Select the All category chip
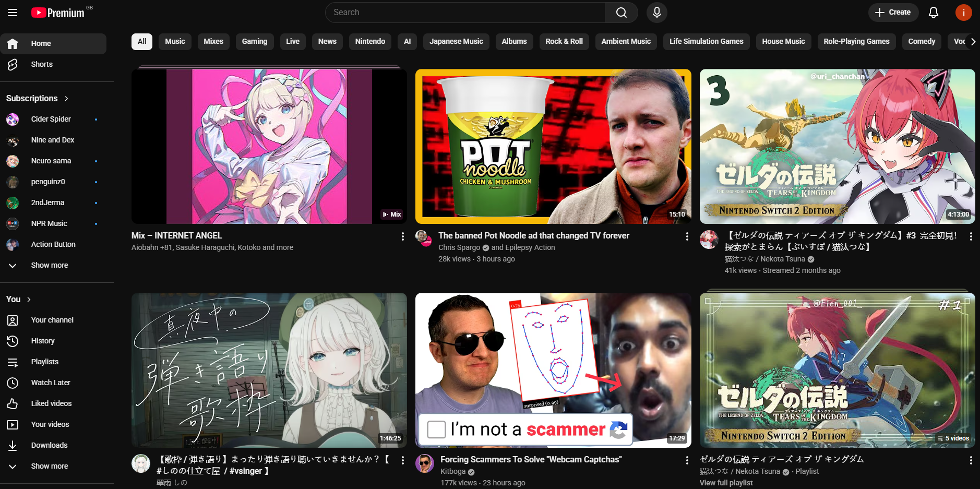This screenshot has height=489, width=980. (142, 41)
